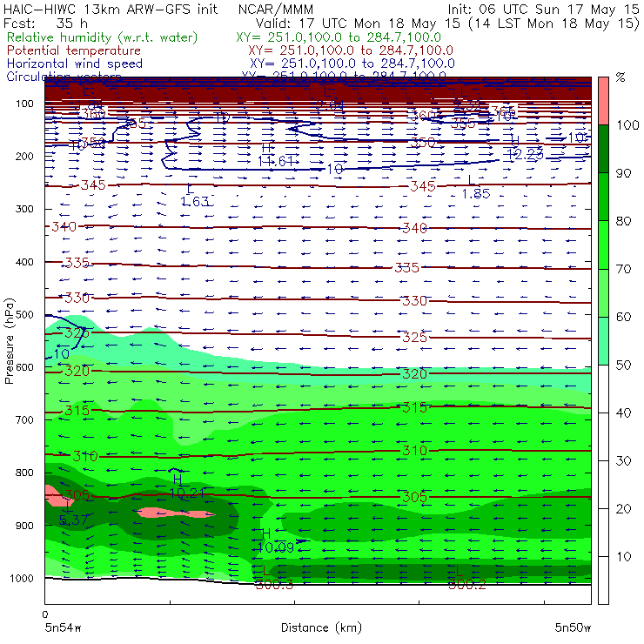
Task: Click the wind minimum value '1.63'
Action: tap(195, 201)
